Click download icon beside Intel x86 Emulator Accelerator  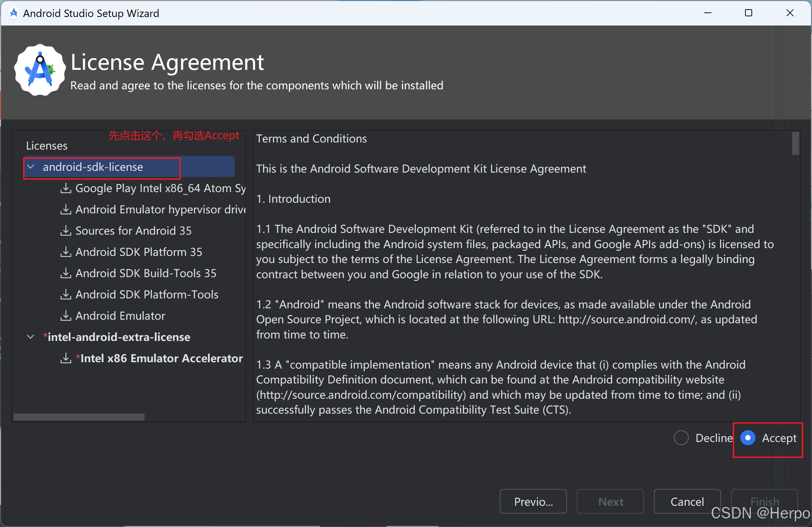[66, 358]
